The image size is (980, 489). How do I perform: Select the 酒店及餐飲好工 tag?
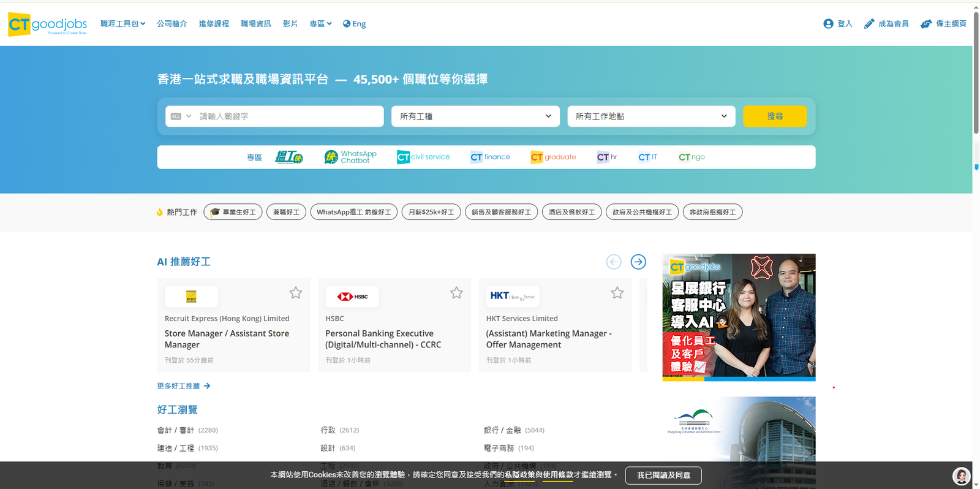(x=572, y=212)
